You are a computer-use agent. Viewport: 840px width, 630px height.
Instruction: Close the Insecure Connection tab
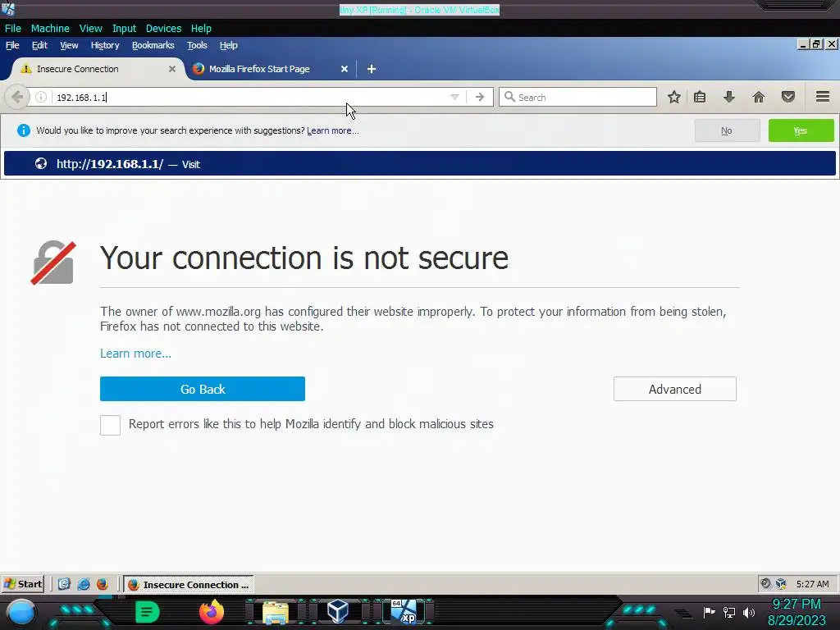172,69
